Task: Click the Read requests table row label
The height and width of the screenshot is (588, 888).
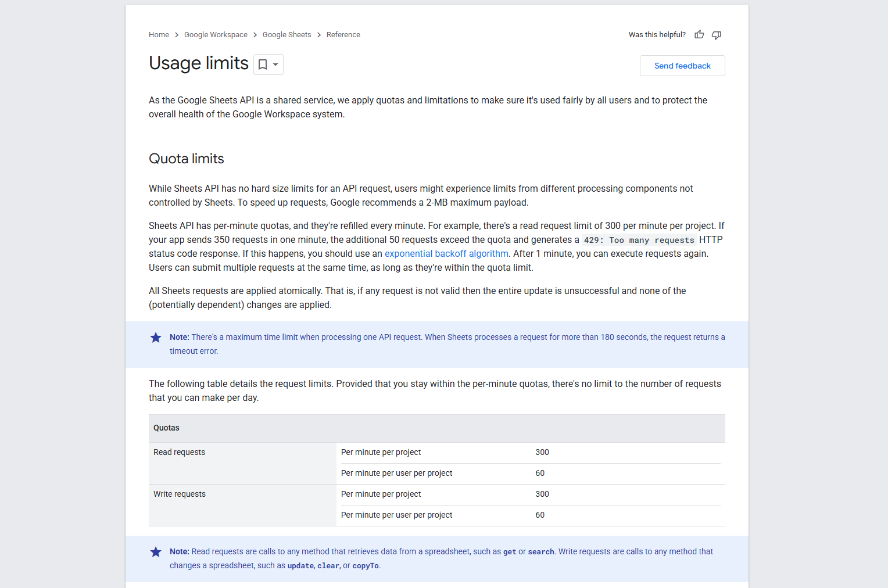Action: click(179, 453)
